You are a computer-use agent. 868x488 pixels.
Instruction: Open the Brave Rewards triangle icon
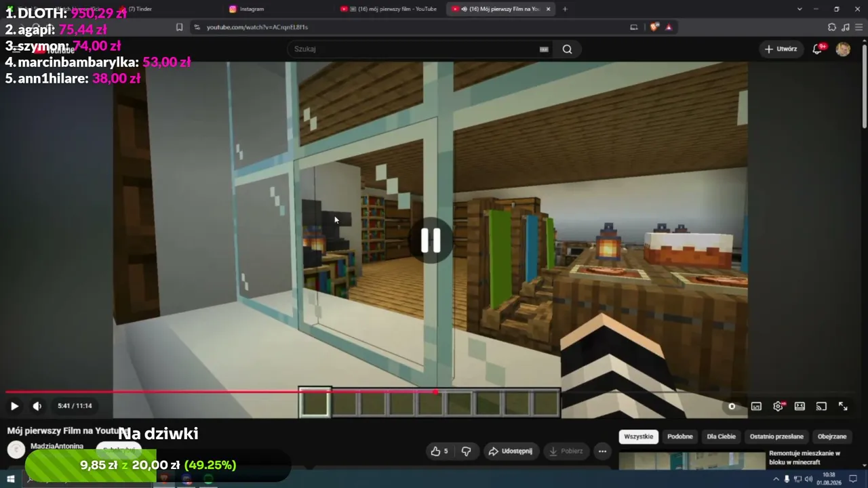pos(669,27)
